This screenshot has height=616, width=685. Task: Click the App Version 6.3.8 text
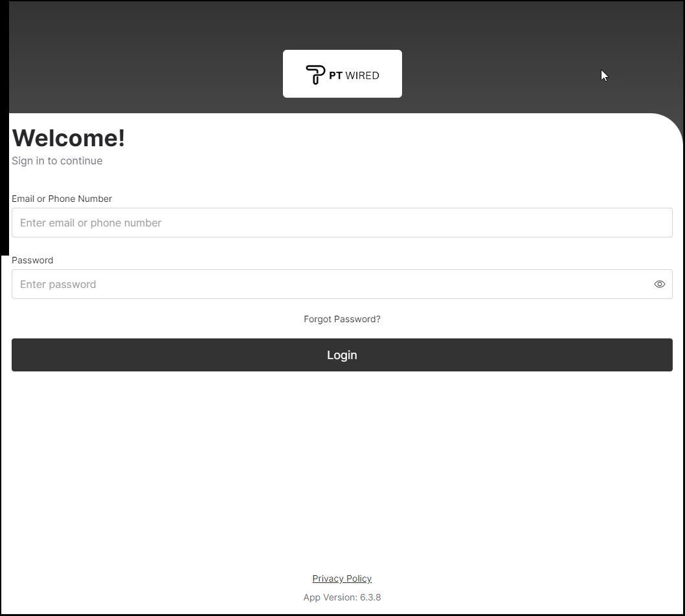tap(342, 597)
